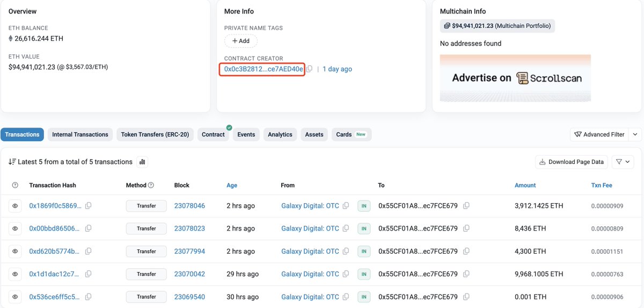This screenshot has height=308, width=644.
Task: Expand the Advanced Filter dropdown arrow
Action: tap(635, 134)
